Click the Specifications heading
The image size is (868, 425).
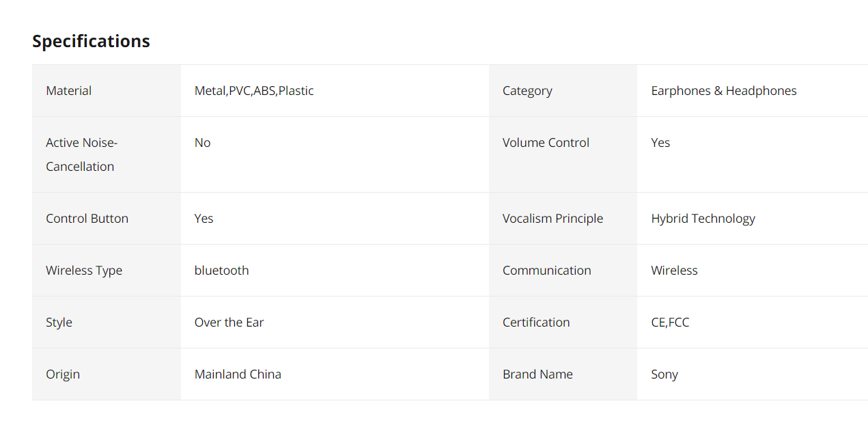(91, 41)
